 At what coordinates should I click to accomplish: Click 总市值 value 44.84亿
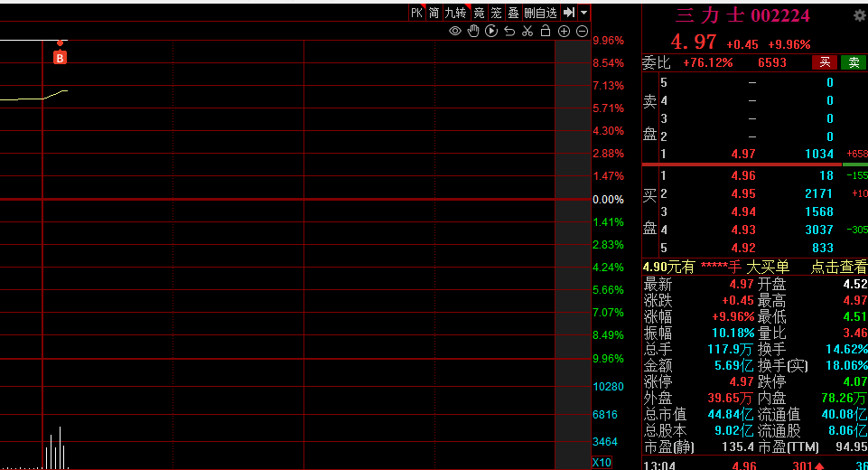(730, 415)
